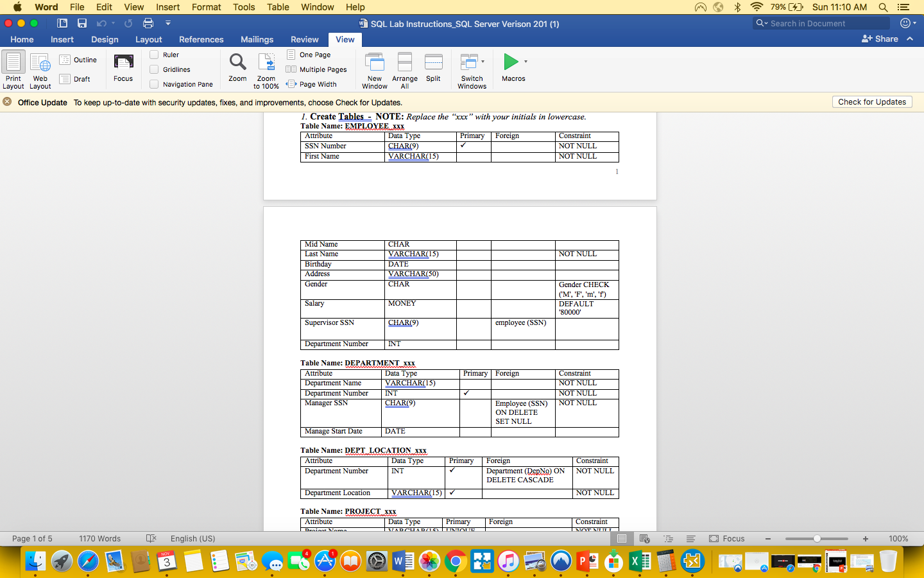Image resolution: width=924 pixels, height=578 pixels.
Task: Enter Focus mode from ribbon
Action: coord(123,68)
